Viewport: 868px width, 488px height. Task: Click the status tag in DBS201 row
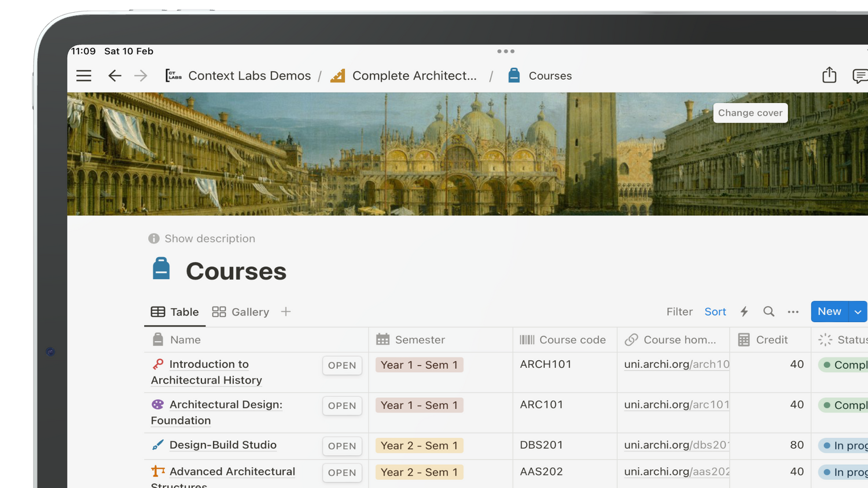click(x=843, y=446)
